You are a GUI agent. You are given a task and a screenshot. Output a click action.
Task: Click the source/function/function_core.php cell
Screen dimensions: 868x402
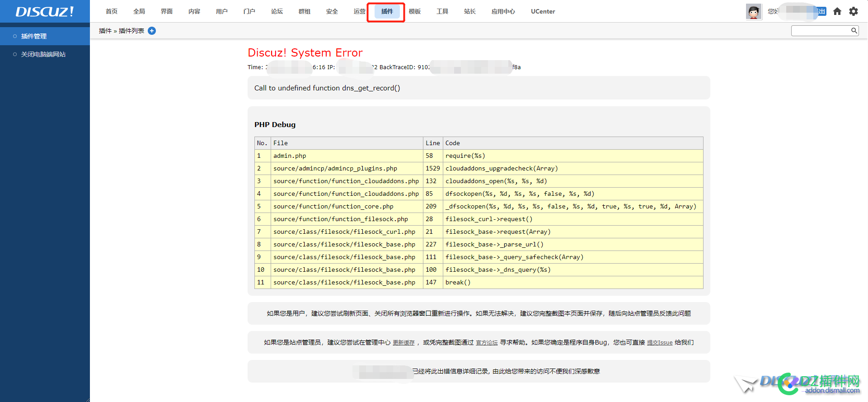347,206
